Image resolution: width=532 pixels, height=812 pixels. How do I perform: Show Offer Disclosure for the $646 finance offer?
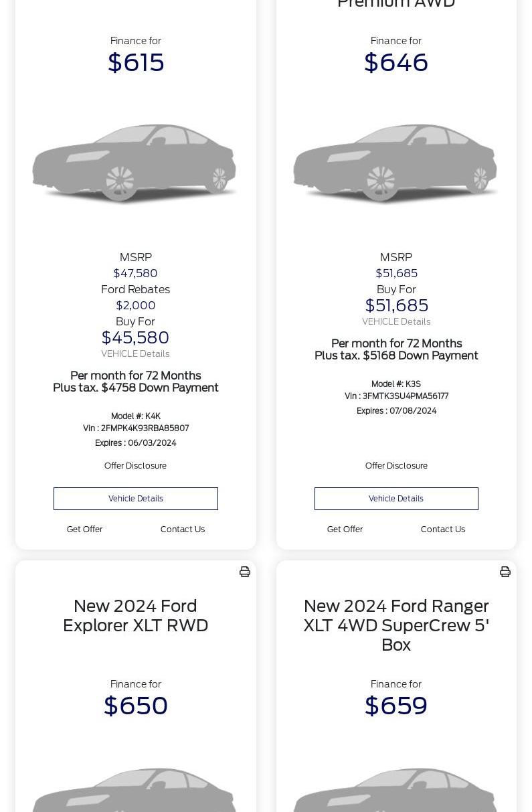coord(396,466)
